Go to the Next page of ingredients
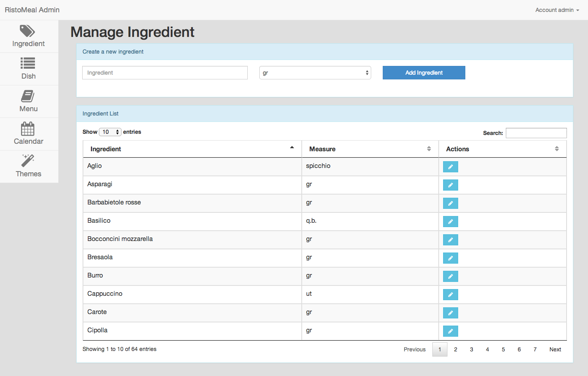The height and width of the screenshot is (376, 588). click(x=555, y=349)
